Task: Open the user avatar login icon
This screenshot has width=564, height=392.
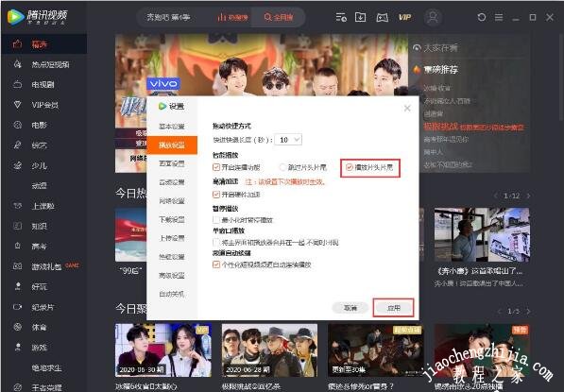Action: tap(433, 17)
